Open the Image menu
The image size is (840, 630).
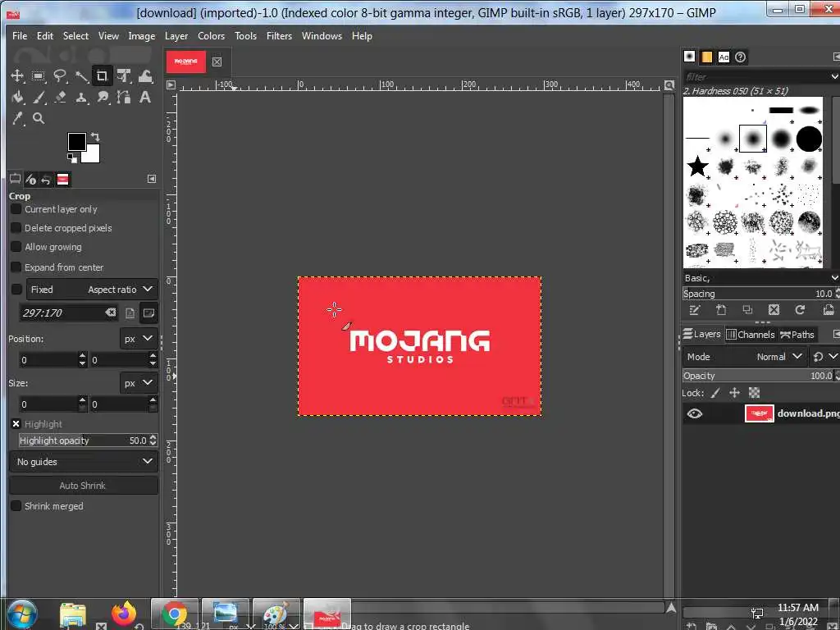141,36
